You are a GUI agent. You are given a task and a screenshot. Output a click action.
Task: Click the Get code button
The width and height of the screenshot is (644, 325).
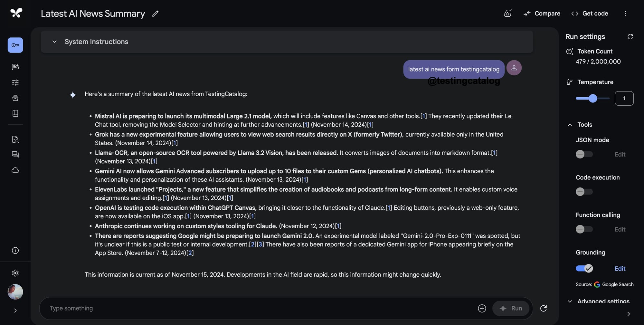coord(590,14)
